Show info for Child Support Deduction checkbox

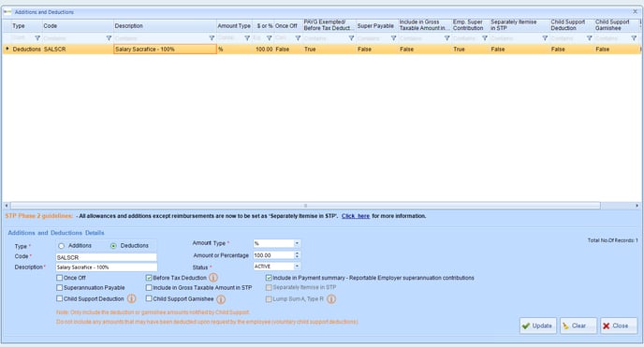(131, 298)
